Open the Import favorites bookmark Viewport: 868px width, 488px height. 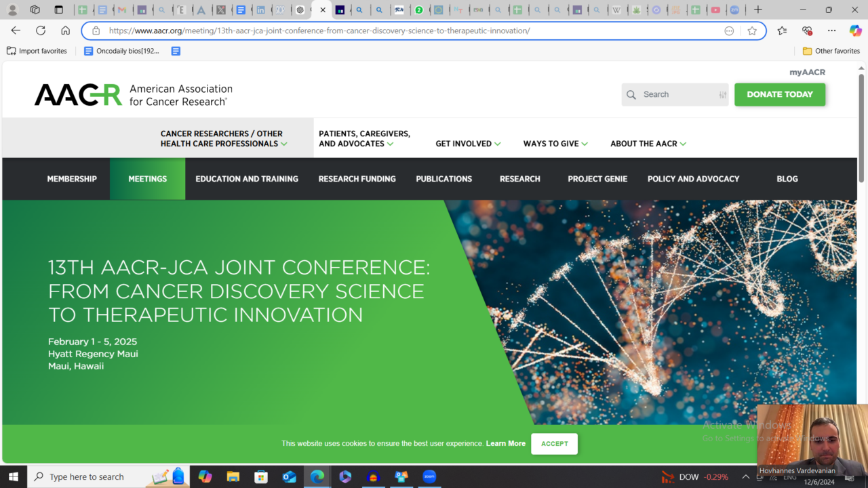[x=37, y=51]
